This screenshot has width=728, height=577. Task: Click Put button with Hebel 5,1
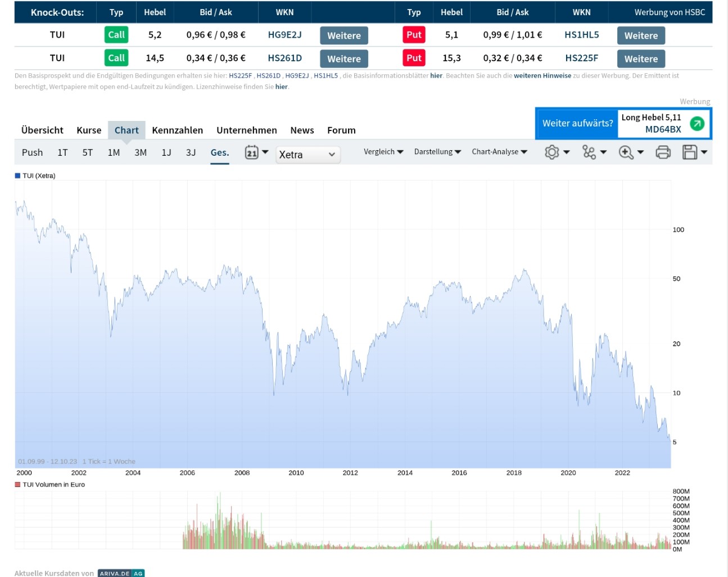pyautogui.click(x=414, y=35)
